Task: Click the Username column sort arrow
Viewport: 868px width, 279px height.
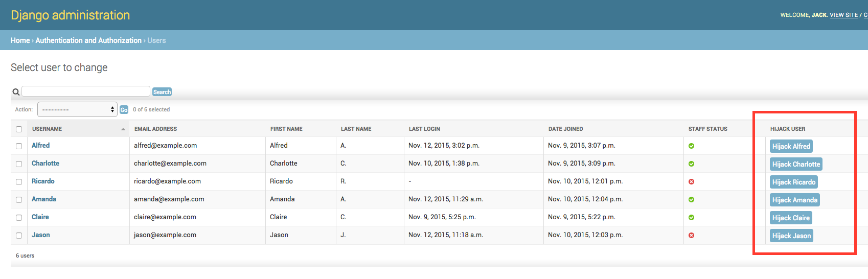Action: pos(123,129)
